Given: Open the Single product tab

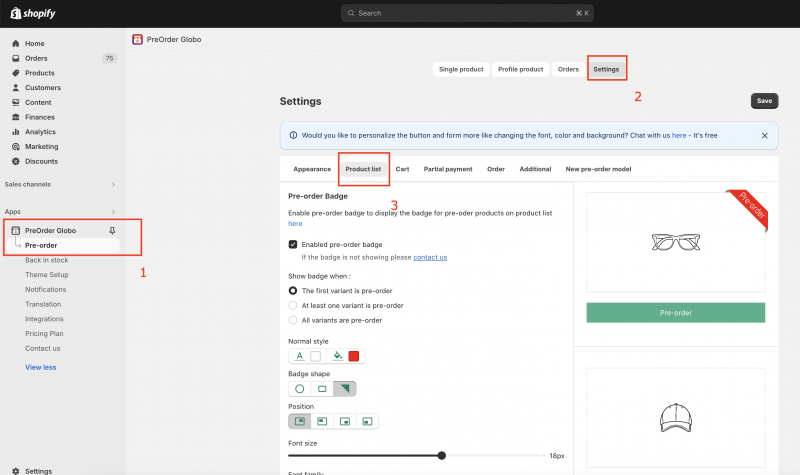Looking at the screenshot, I should click(x=461, y=69).
